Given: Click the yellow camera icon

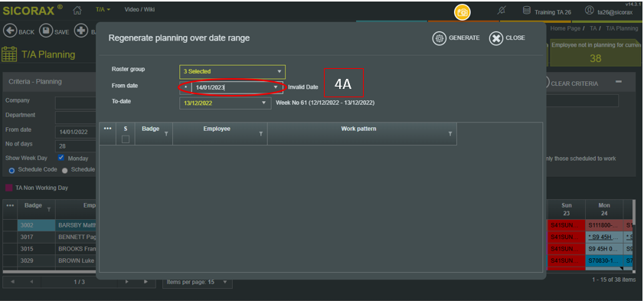Looking at the screenshot, I should pos(463,12).
